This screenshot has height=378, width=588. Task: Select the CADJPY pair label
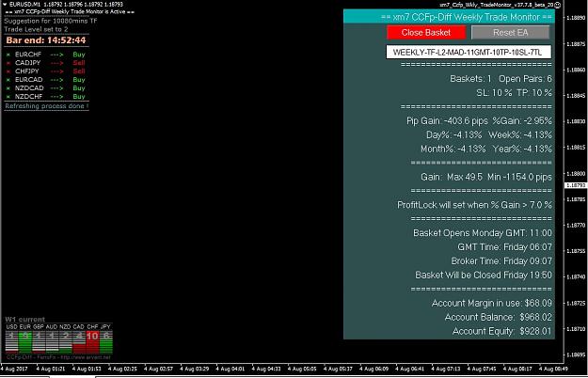[27, 63]
